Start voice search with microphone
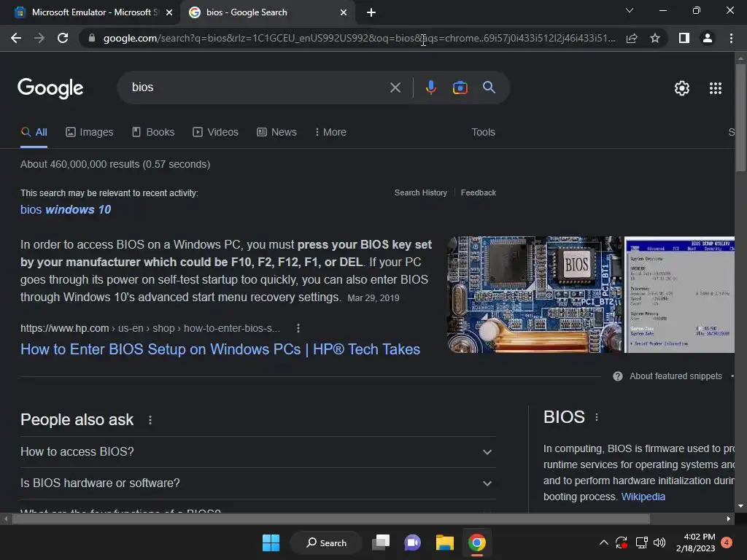747x560 pixels. pyautogui.click(x=430, y=87)
